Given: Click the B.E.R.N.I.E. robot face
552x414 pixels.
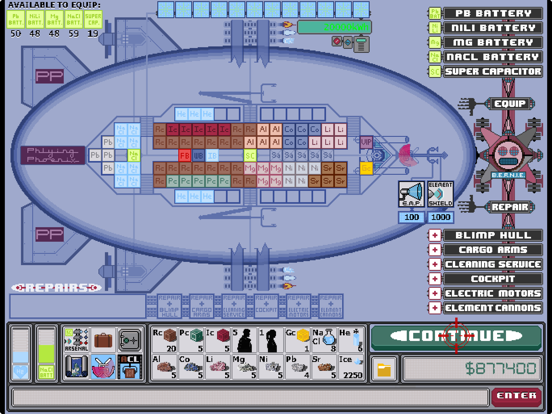Looking at the screenshot, I should point(508,155).
